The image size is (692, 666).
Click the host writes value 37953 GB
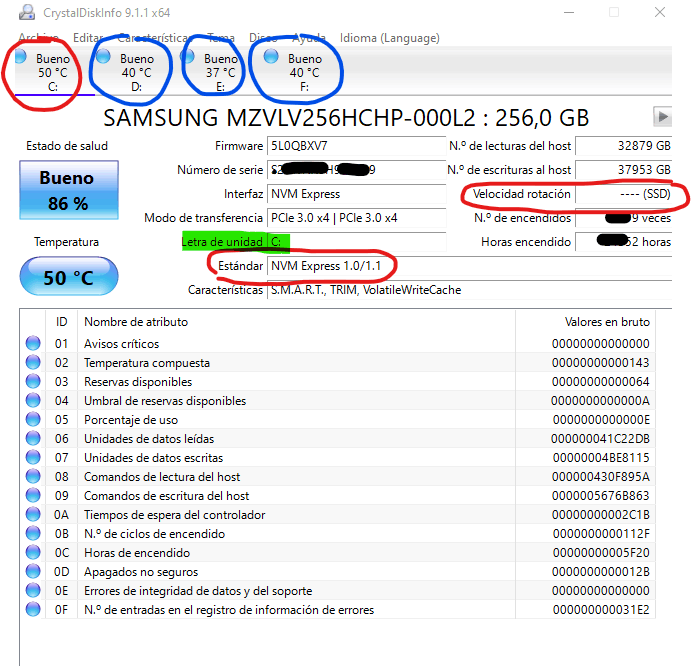click(x=624, y=170)
